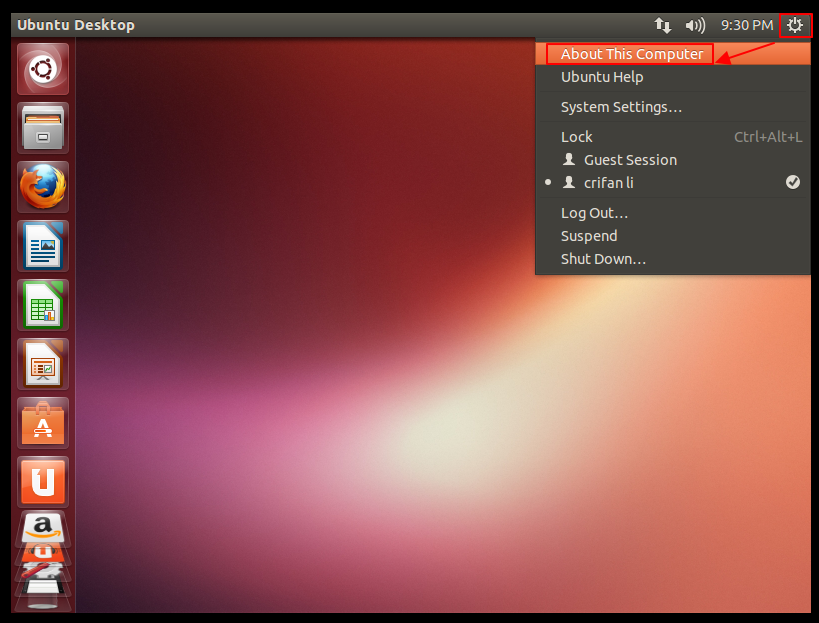Screen dimensions: 819x623
Task: Click checkmark badge on crifan li row
Action: (x=793, y=182)
